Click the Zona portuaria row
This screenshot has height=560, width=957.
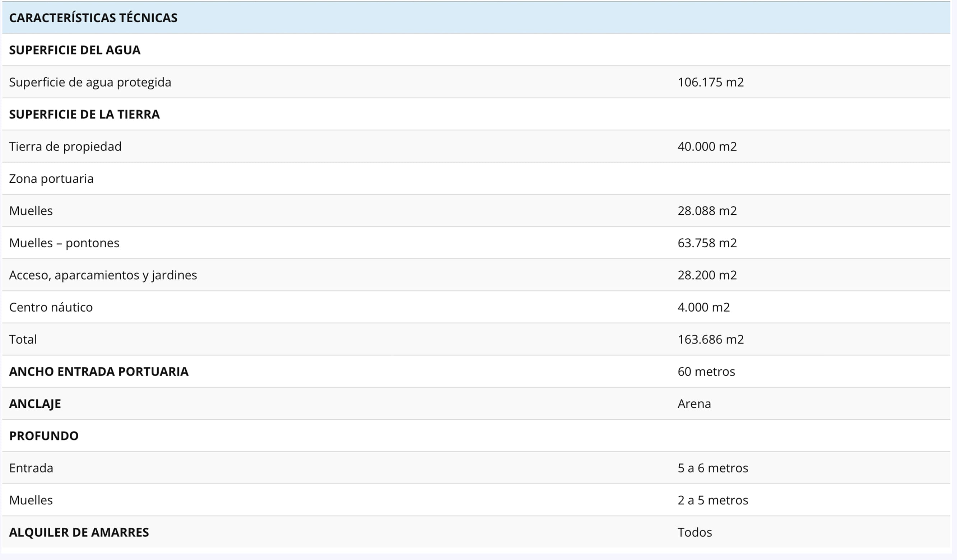51,179
